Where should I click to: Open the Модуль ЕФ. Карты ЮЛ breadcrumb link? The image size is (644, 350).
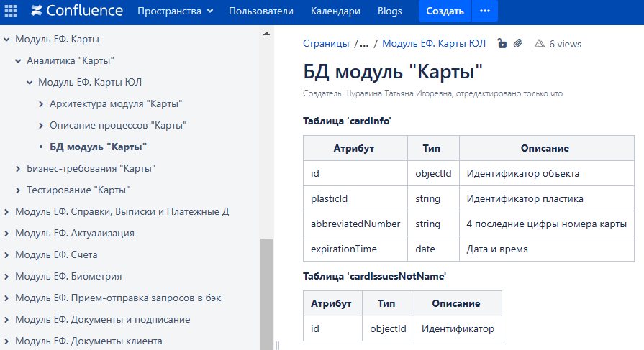pyautogui.click(x=434, y=44)
